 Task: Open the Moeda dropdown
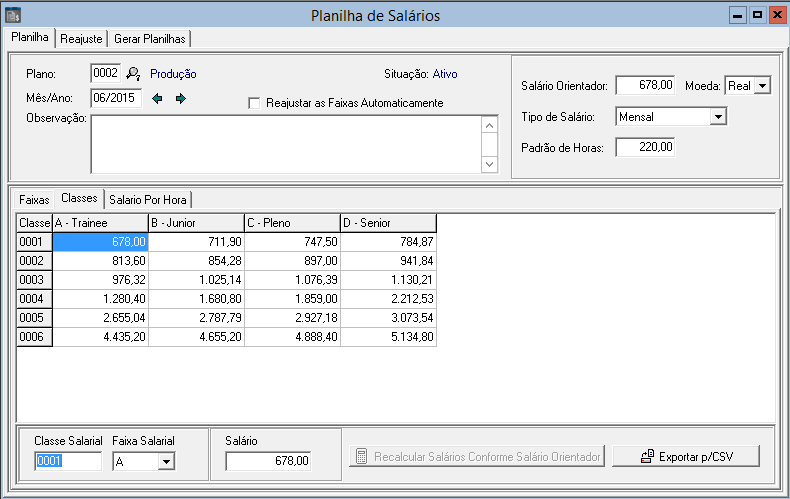click(x=762, y=86)
